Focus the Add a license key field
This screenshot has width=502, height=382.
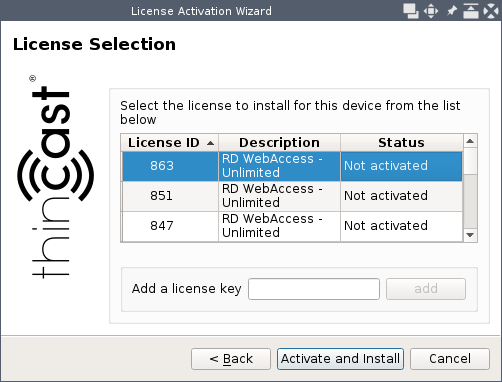[x=314, y=289]
